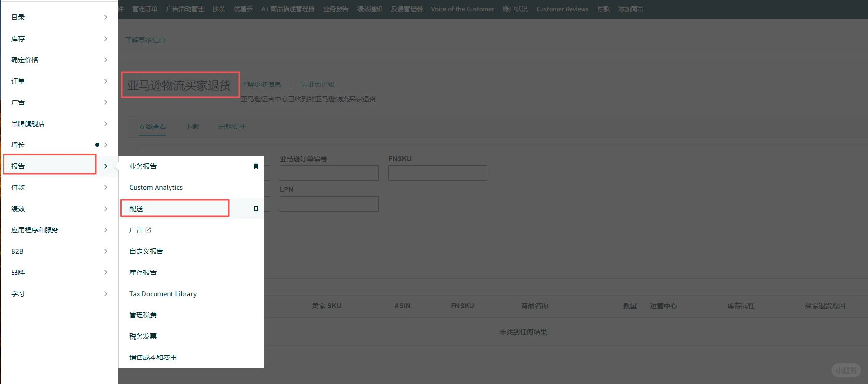The width and height of the screenshot is (868, 384).
Task: Expand the 库存 menu chevron
Action: (106, 39)
